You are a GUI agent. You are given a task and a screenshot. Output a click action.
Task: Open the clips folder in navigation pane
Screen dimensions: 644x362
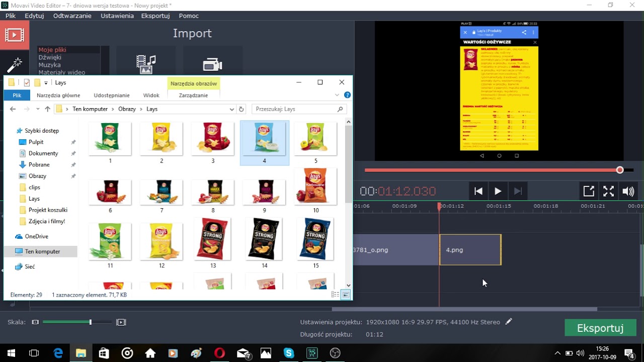(x=34, y=188)
